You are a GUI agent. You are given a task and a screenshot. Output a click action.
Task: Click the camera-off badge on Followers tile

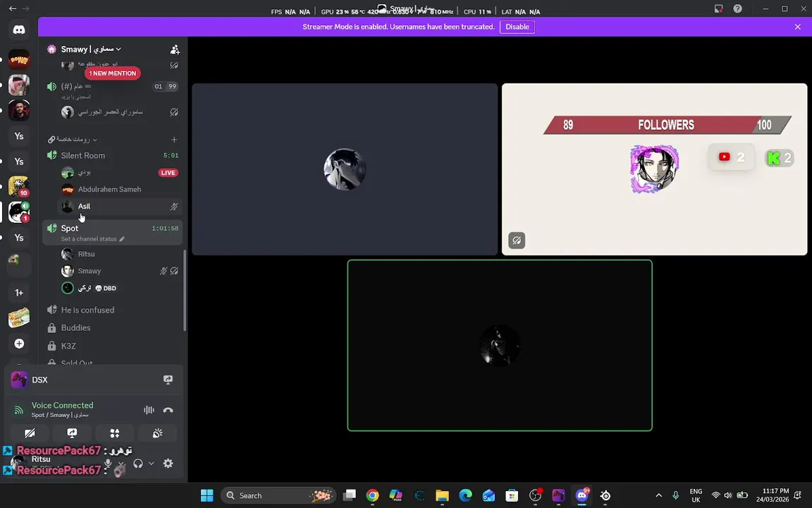pos(516,241)
